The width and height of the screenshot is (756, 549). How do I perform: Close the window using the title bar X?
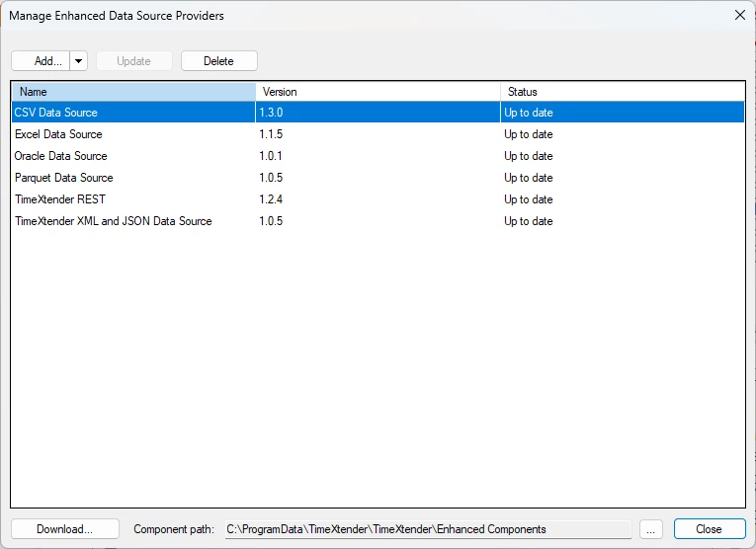(x=740, y=15)
